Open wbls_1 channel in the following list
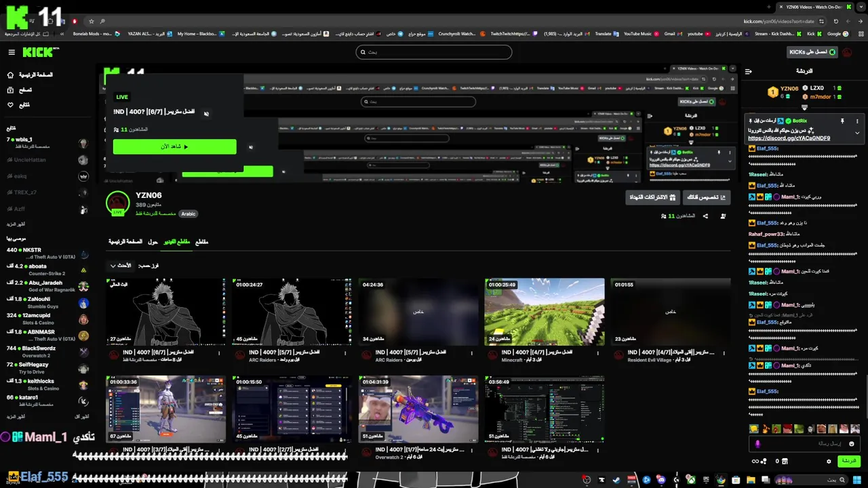The height and width of the screenshot is (488, 868). pyautogui.click(x=47, y=143)
